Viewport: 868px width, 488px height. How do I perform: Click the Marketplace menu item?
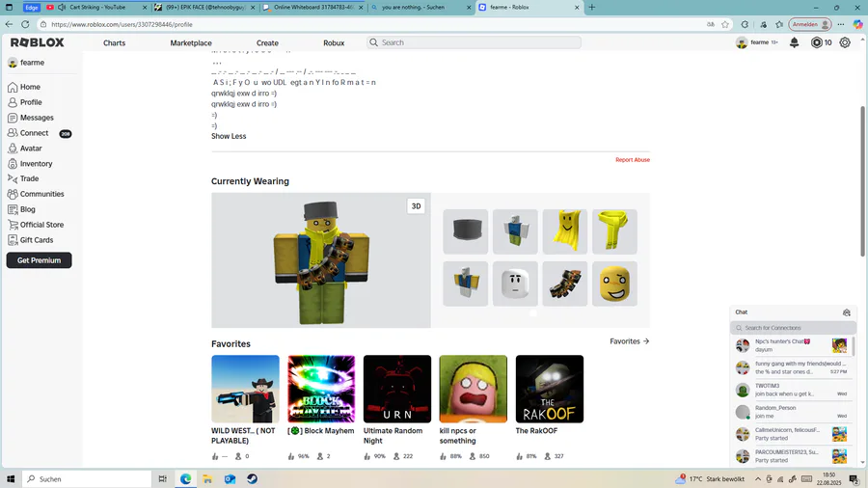tap(191, 42)
